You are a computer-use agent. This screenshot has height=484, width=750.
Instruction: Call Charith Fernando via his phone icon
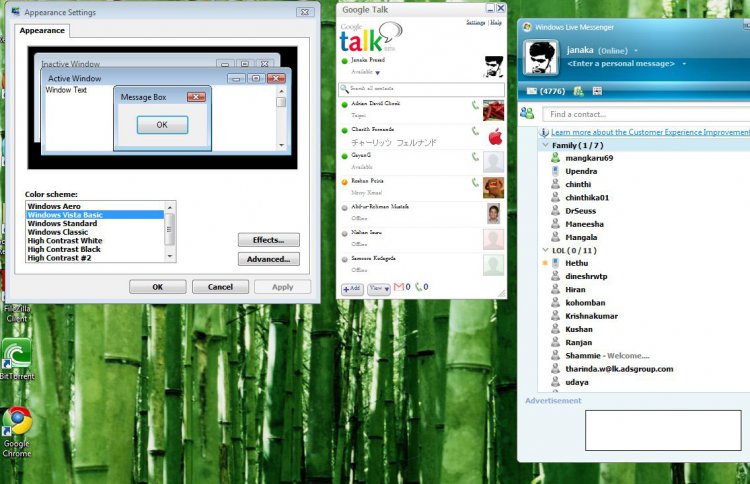coord(475,131)
